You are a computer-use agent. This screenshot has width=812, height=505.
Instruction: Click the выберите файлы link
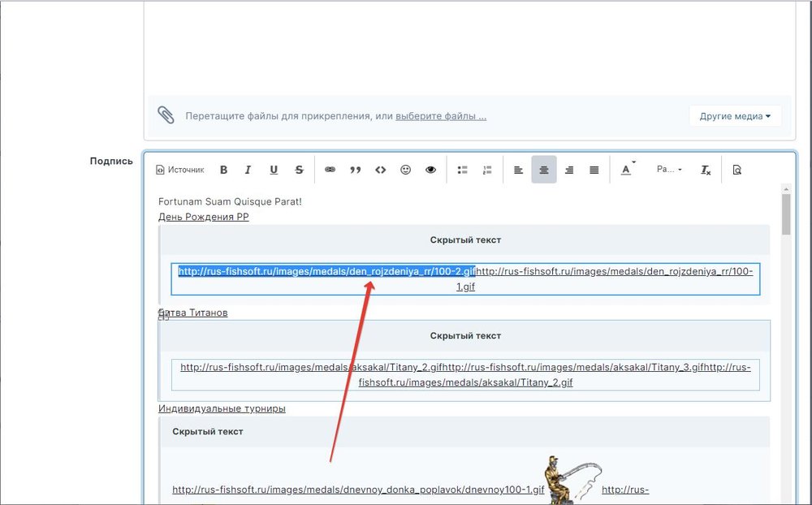click(x=441, y=116)
